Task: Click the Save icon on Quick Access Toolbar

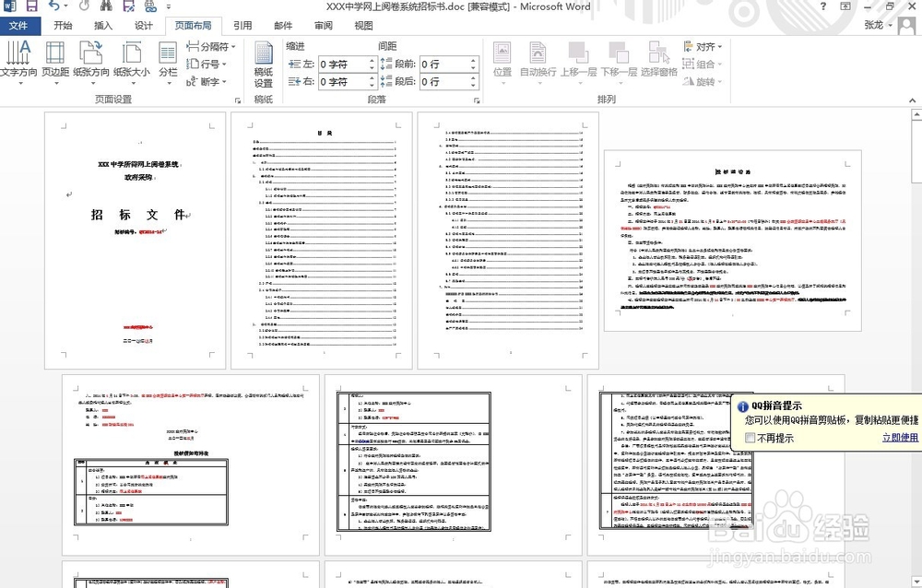Action: pyautogui.click(x=30, y=7)
